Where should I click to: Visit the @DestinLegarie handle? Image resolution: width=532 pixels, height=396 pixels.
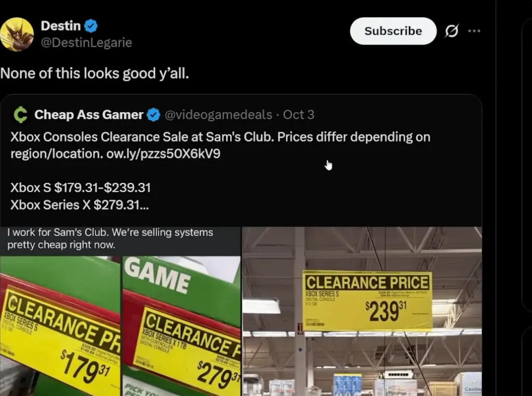87,43
